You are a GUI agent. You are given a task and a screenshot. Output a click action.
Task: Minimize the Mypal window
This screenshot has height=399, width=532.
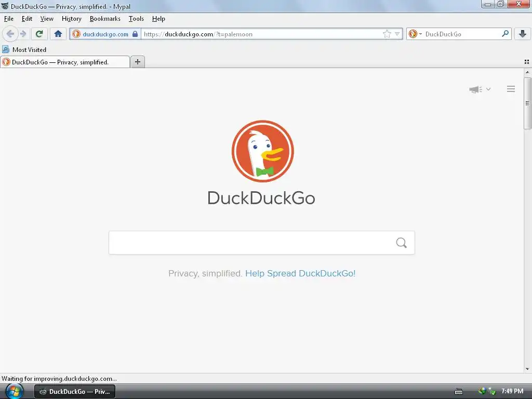488,4
